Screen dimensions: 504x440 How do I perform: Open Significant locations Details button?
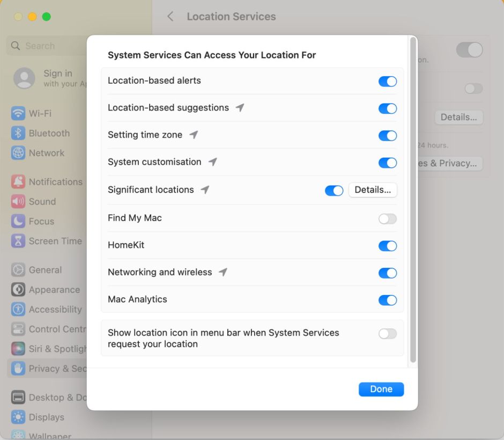tap(373, 190)
